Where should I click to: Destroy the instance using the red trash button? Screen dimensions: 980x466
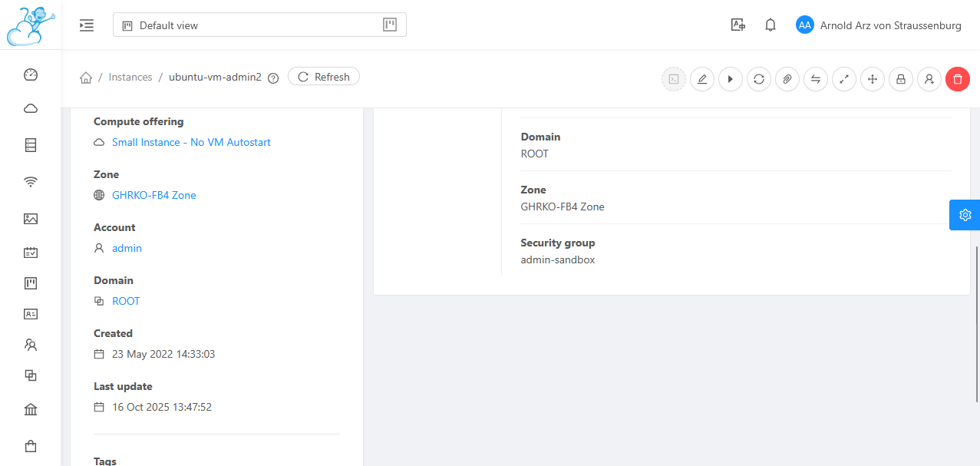point(957,78)
